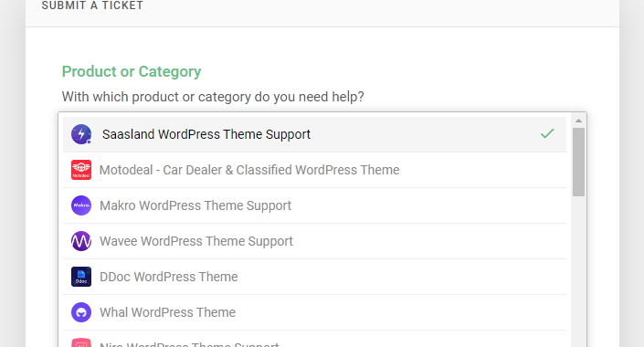Click the scrollbar track below the thumb
The height and width of the screenshot is (347, 644).
click(x=579, y=271)
